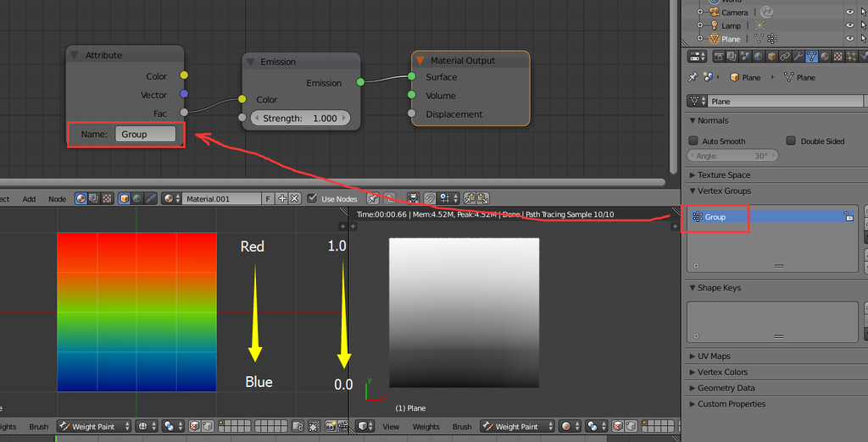Expand the Vertex Colors panel
Viewport: 868px width, 442px height.
693,373
